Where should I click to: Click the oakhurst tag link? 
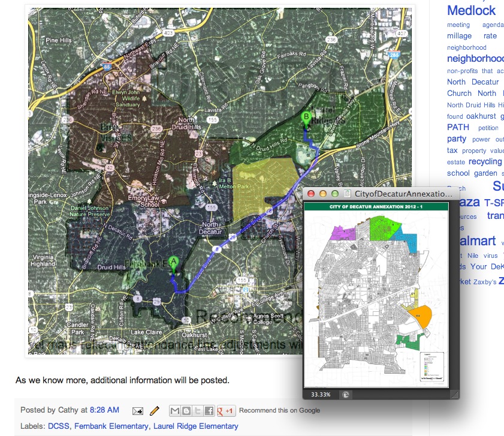pyautogui.click(x=481, y=116)
